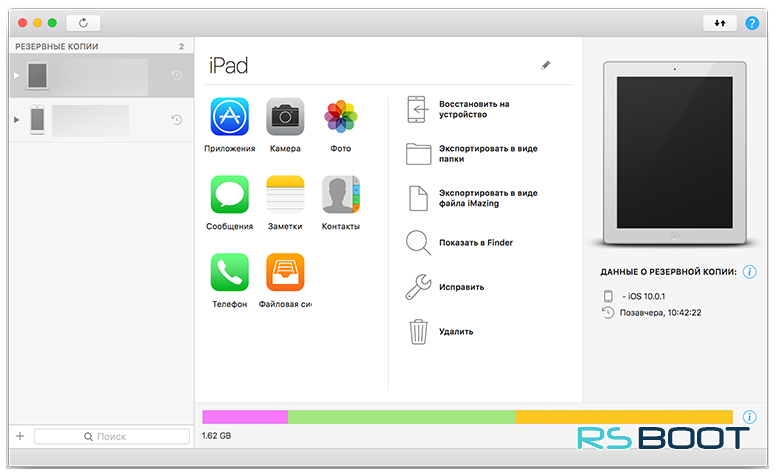Click Исправить wrench action
This screenshot has height=475, width=775.
445,287
